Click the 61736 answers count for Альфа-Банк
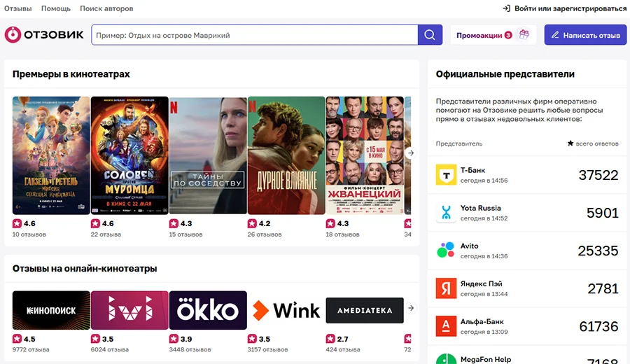This screenshot has height=364, width=630. tap(598, 327)
